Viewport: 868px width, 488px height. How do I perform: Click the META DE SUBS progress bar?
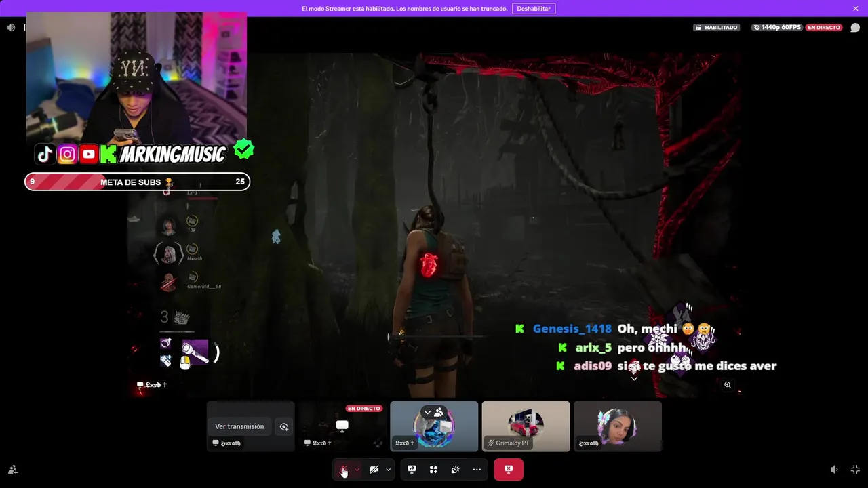(138, 182)
